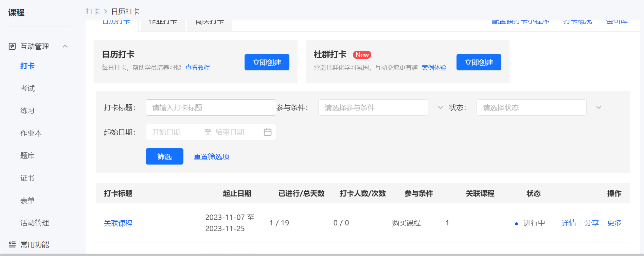Collapse the 互动管理 menu chevron
This screenshot has width=644, height=256.
tap(65, 46)
